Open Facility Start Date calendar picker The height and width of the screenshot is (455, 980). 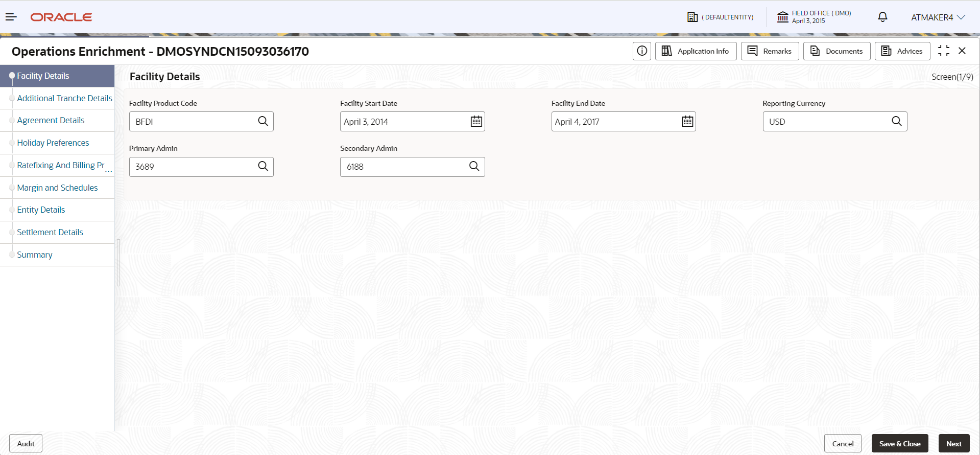point(476,121)
